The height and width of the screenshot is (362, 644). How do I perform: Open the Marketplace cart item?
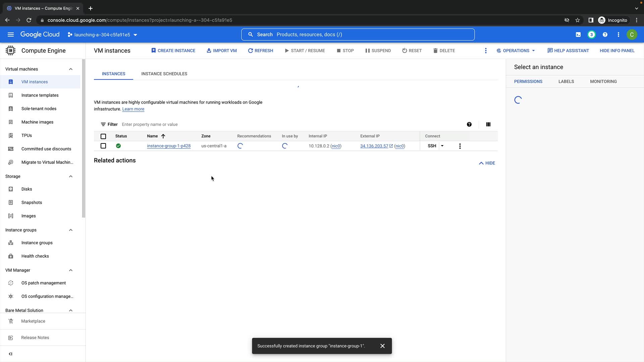pyautogui.click(x=33, y=321)
